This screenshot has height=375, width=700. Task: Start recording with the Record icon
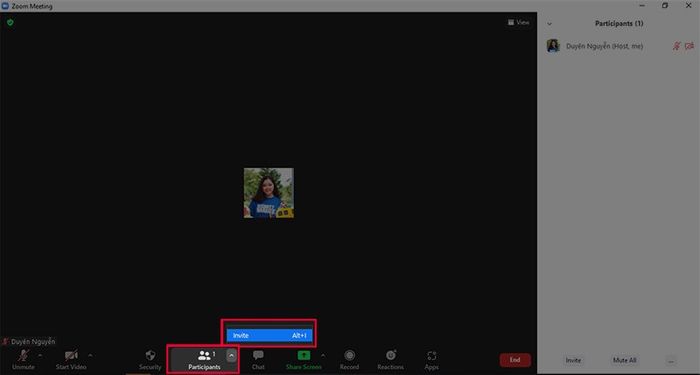point(350,355)
